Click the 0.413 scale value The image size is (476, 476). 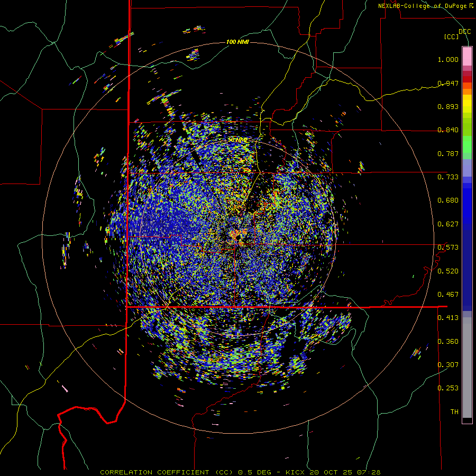(448, 318)
